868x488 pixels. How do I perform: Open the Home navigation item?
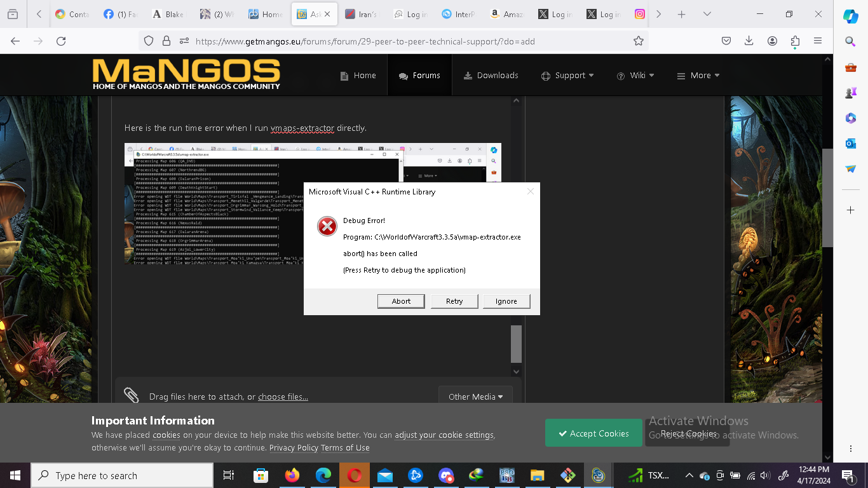358,75
